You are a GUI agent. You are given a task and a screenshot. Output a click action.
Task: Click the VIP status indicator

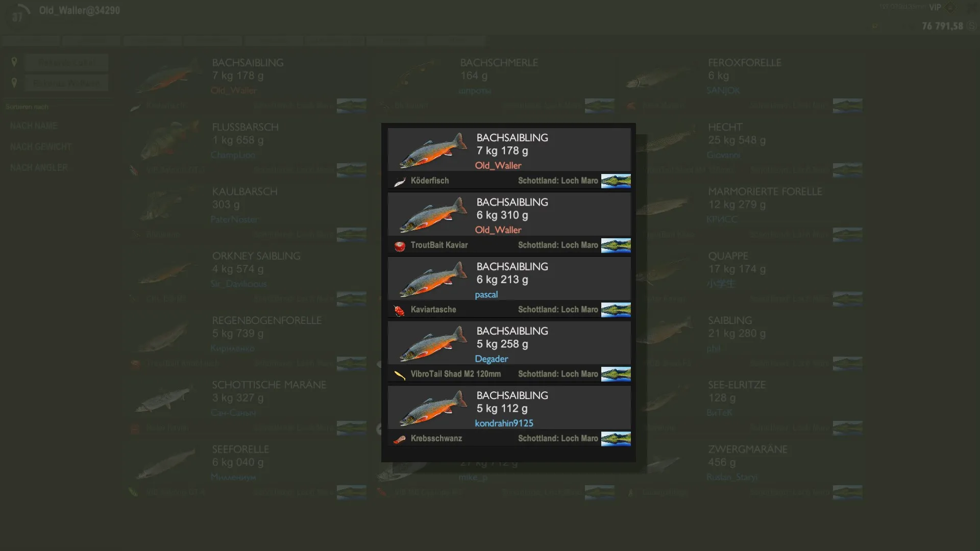coord(935,7)
